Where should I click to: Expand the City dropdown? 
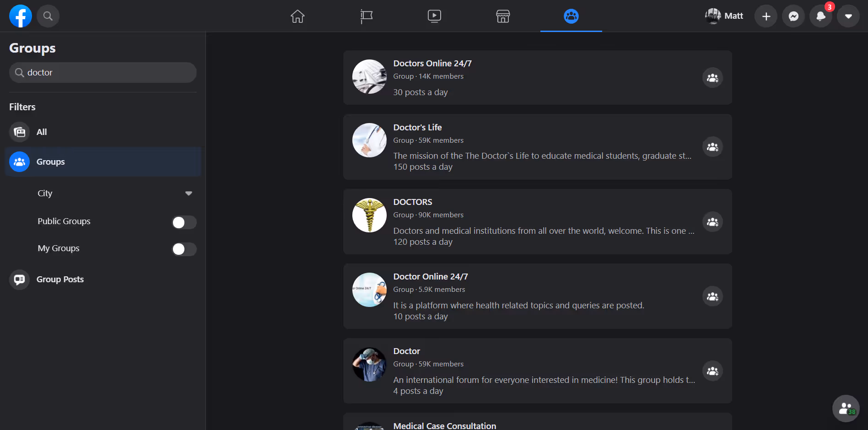(114, 193)
